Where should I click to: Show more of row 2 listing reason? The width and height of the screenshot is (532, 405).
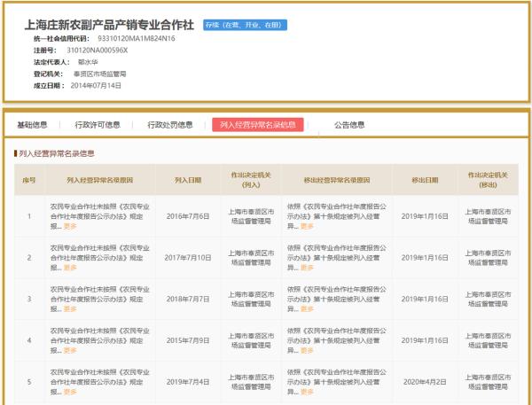pos(70,268)
